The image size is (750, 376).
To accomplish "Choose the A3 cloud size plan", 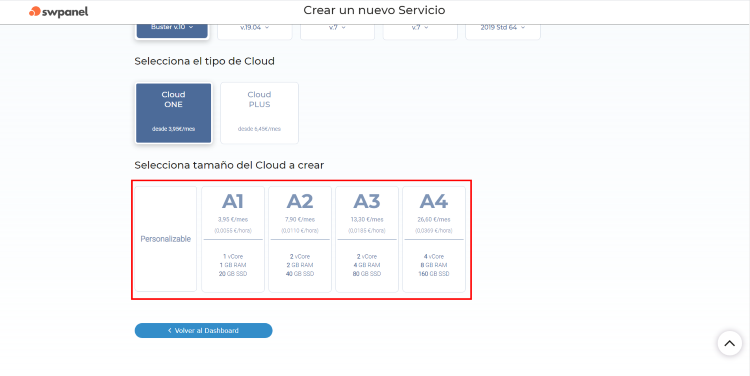I will point(367,239).
